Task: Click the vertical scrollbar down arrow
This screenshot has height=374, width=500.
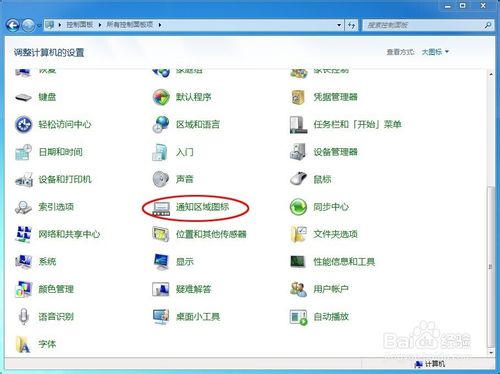Action: [491, 353]
